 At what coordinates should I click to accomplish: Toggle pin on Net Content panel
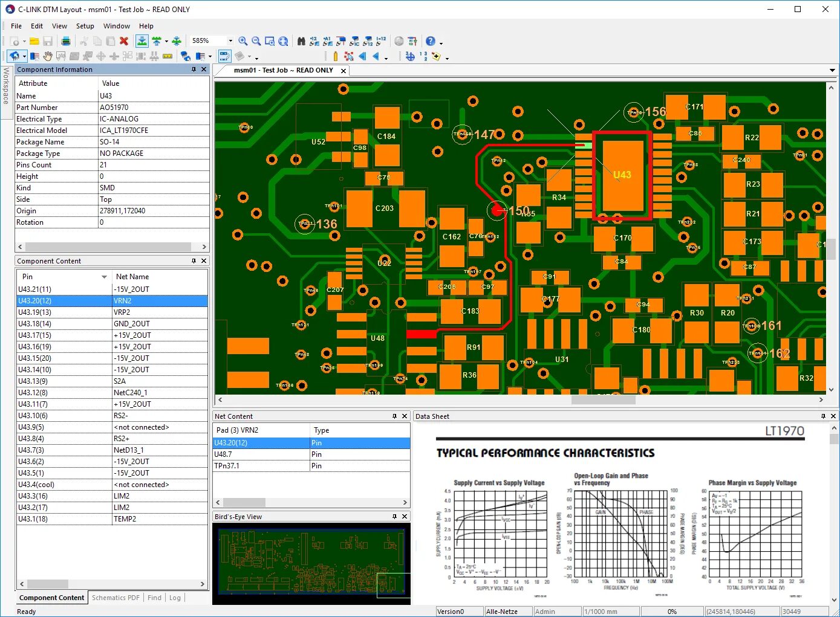click(x=394, y=416)
